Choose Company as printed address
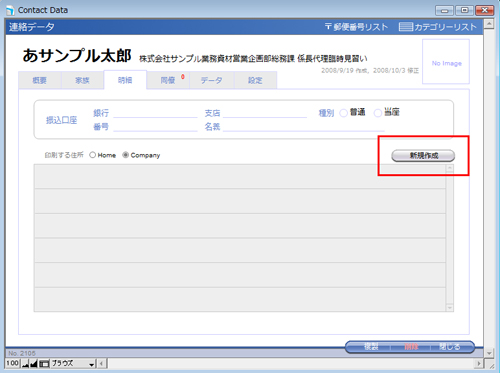This screenshot has width=500, height=373. (x=125, y=155)
